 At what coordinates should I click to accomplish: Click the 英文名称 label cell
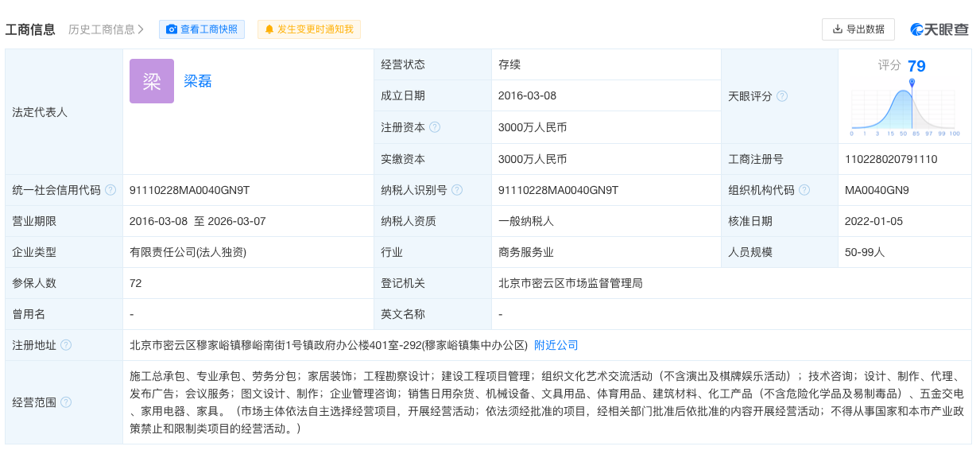click(433, 314)
